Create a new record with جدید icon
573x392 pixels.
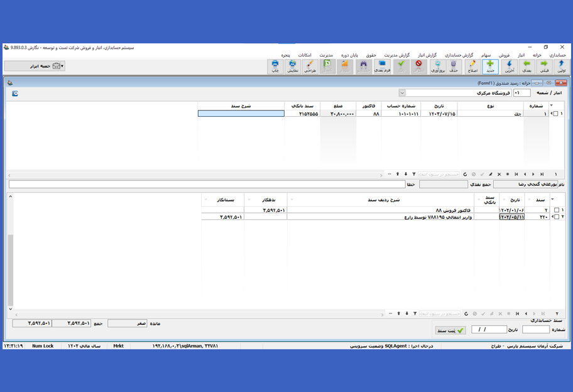491,67
